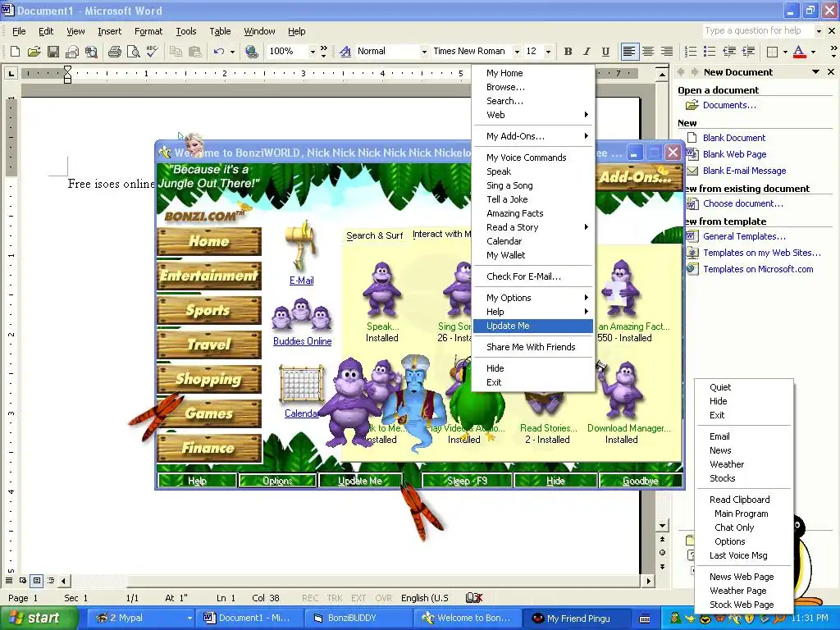Expand the 2 Mypal taskbar group arrow
The width and height of the screenshot is (840, 630).
189,619
